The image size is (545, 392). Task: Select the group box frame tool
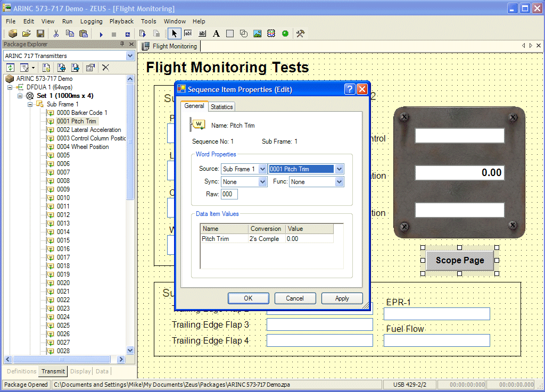click(230, 34)
